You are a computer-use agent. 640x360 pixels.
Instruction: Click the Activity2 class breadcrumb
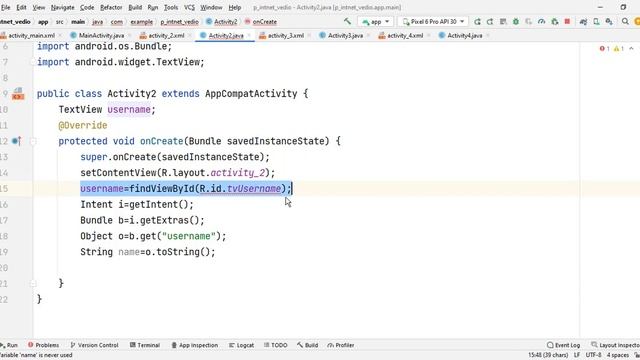coord(222,22)
